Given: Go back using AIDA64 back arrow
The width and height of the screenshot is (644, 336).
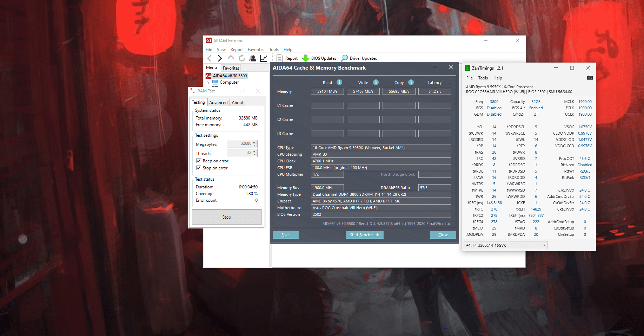Looking at the screenshot, I should tap(210, 58).
